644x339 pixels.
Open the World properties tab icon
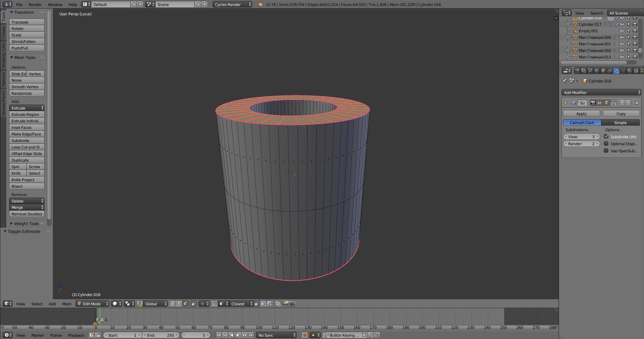597,71
